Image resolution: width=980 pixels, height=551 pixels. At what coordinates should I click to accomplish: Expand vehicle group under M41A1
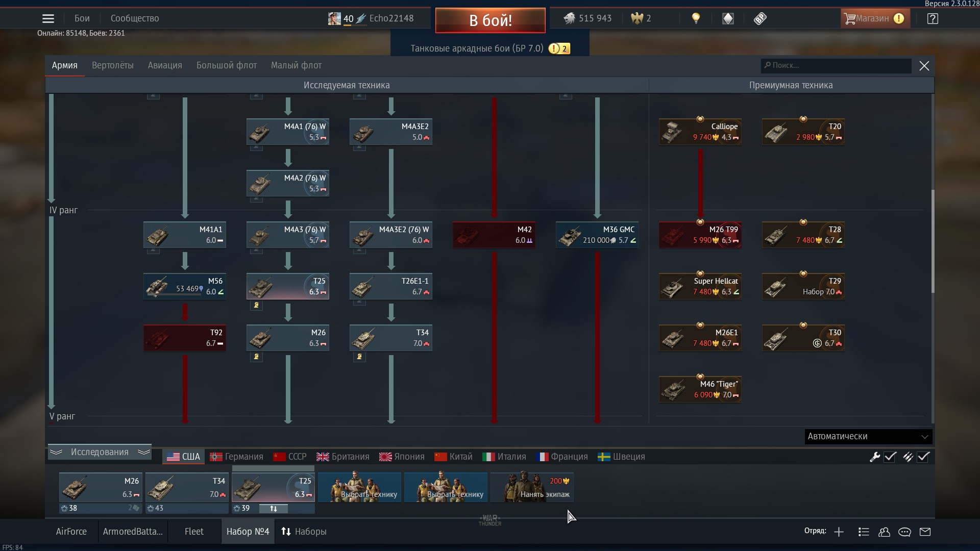pyautogui.click(x=153, y=251)
